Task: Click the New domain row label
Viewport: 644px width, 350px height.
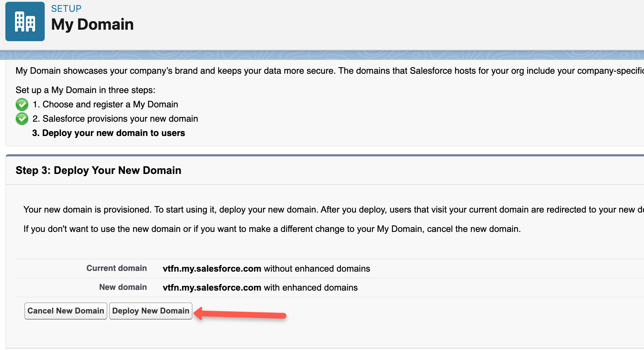Action: (123, 287)
